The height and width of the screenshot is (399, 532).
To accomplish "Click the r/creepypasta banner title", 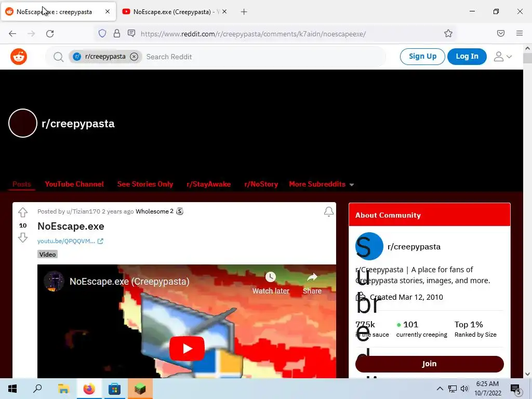I will pyautogui.click(x=78, y=124).
